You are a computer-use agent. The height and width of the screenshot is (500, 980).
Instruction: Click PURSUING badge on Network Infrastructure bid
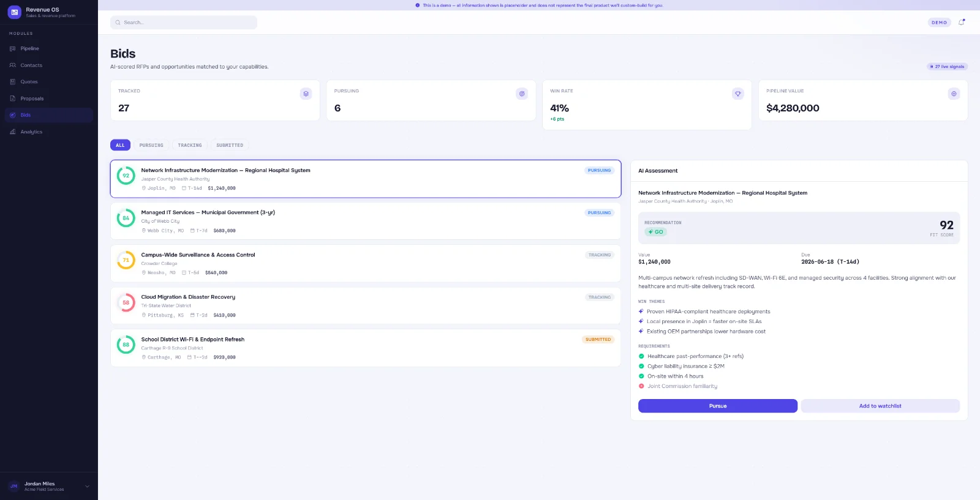tap(599, 171)
